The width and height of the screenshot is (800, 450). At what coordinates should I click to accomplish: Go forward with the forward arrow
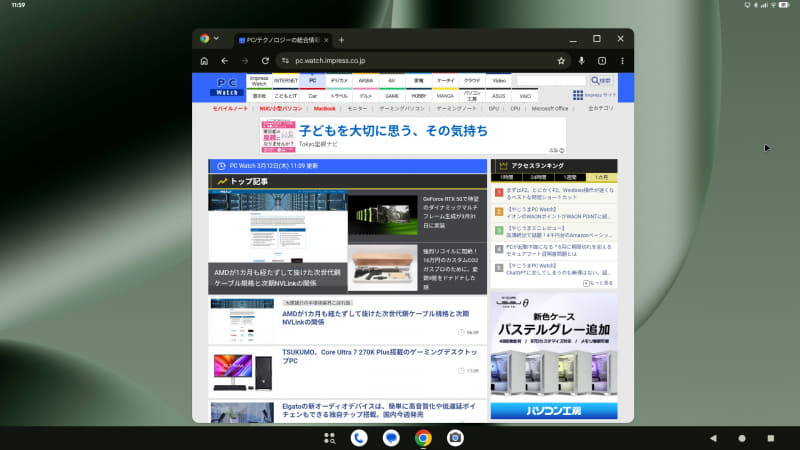click(x=245, y=61)
